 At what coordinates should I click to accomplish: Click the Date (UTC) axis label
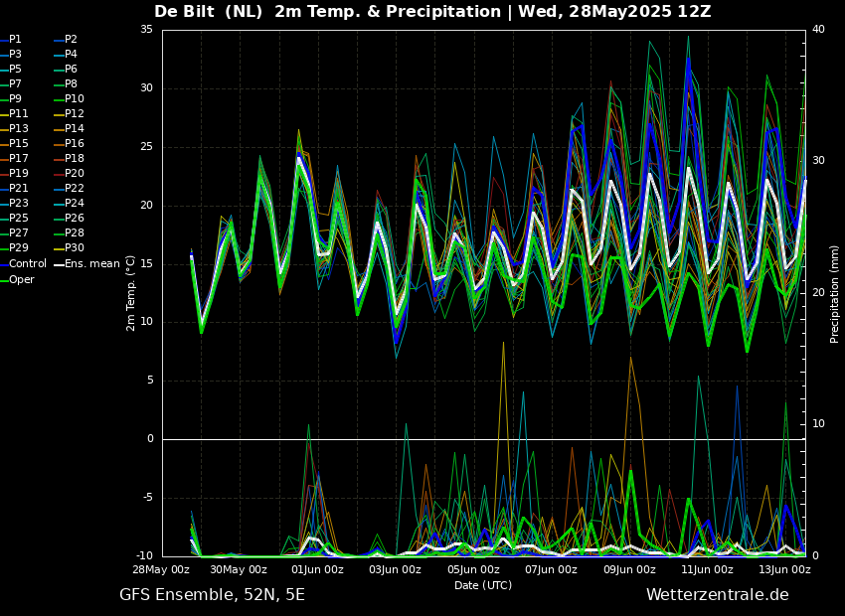coord(483,585)
